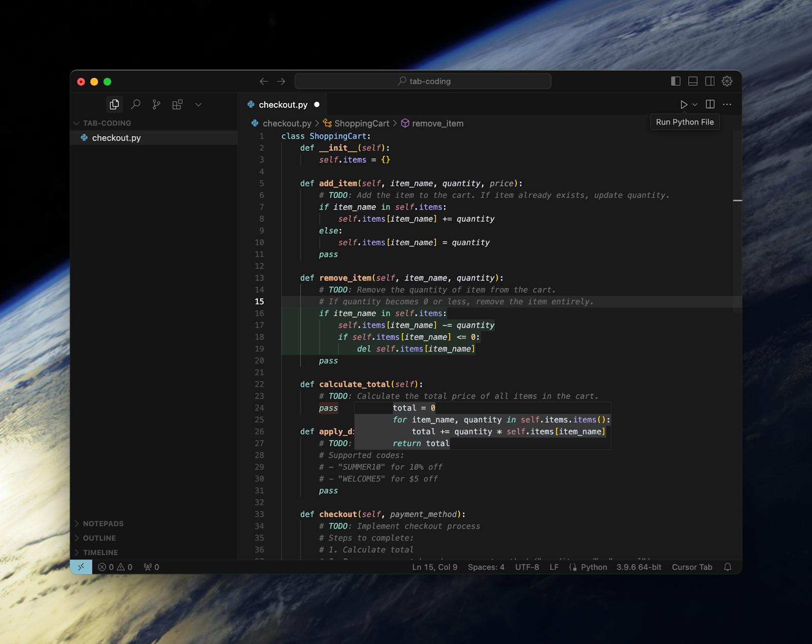Click on def add_item method name
The width and height of the screenshot is (812, 644).
[338, 183]
